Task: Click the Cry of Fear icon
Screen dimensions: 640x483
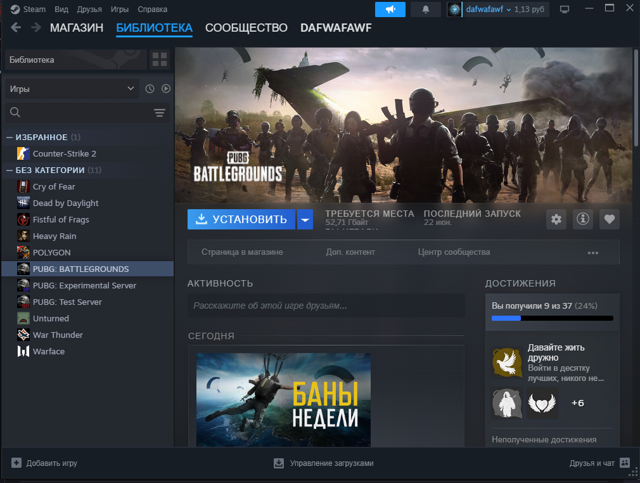Action: point(23,187)
